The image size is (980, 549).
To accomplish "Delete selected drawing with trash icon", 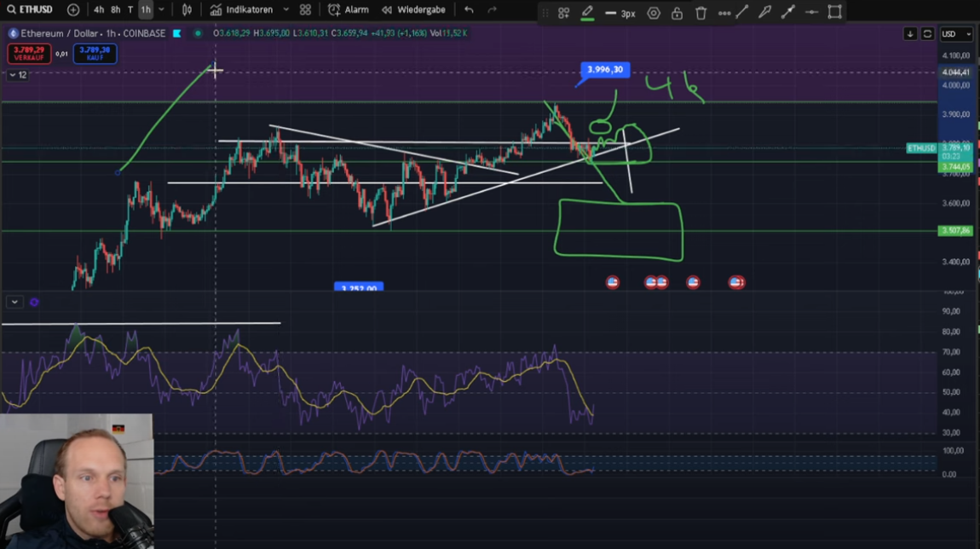I will coord(700,13).
